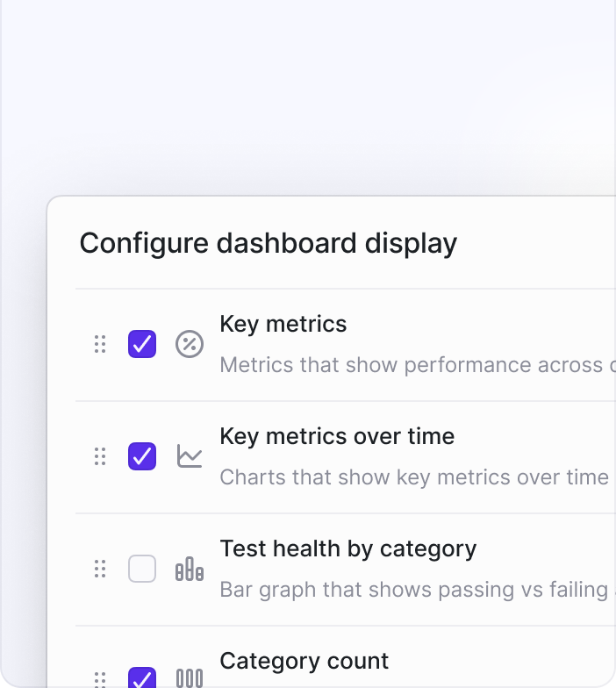This screenshot has height=688, width=616.
Task: Click the Configure dashboard display heading
Action: click(269, 244)
